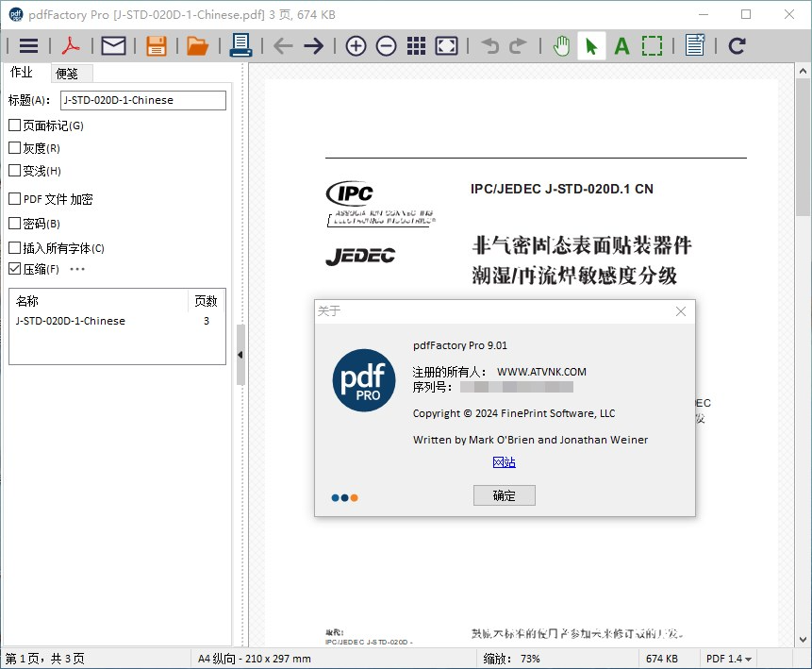Show thumbnail grid view

click(x=416, y=46)
